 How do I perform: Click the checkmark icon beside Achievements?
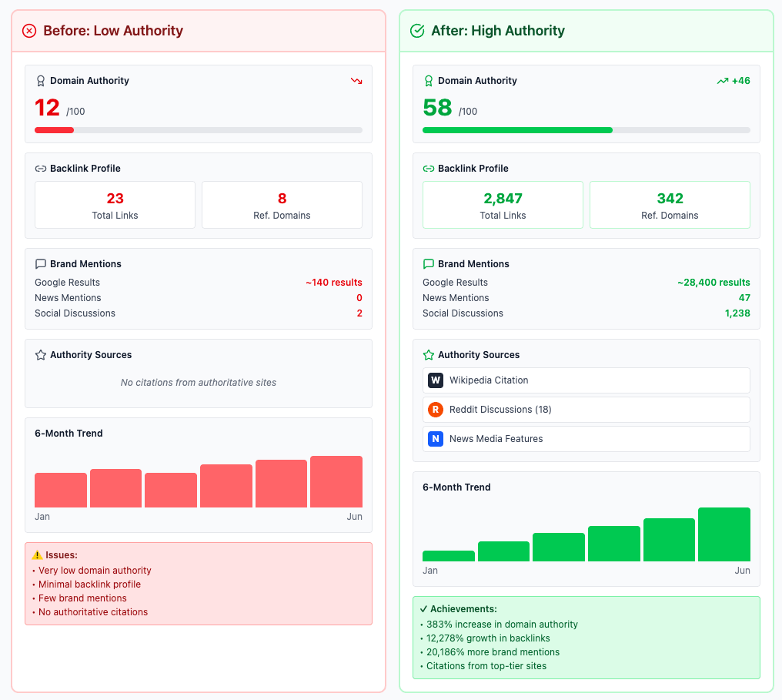click(x=423, y=608)
